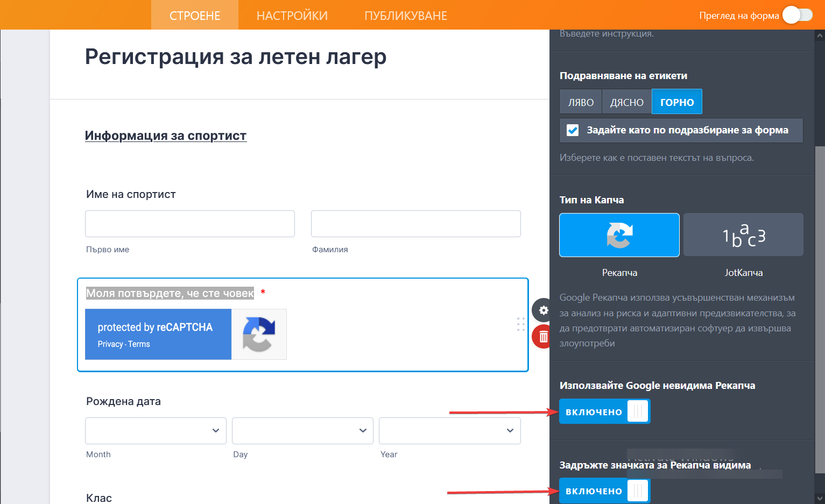Image resolution: width=825 pixels, height=504 pixels.
Task: Open the Day dropdown
Action: pyautogui.click(x=302, y=431)
